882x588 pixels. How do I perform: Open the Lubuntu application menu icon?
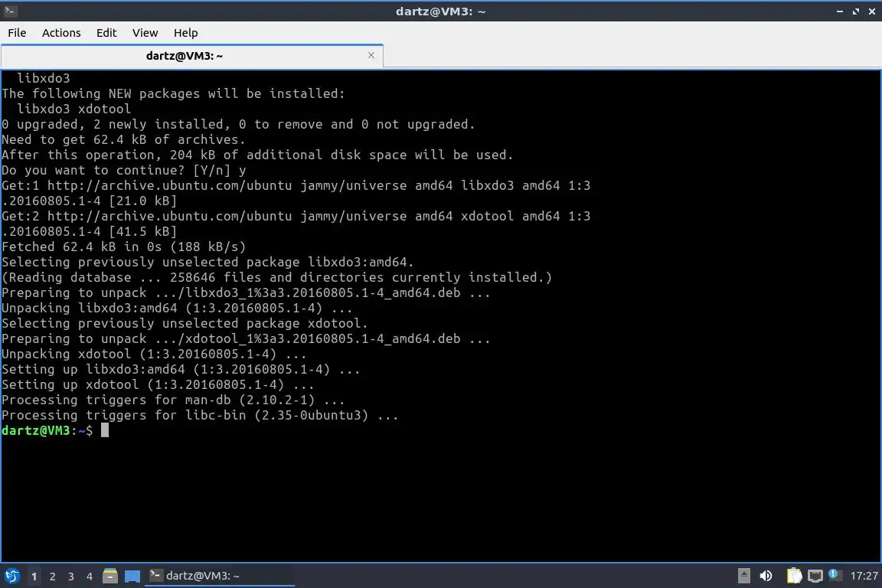pos(11,576)
